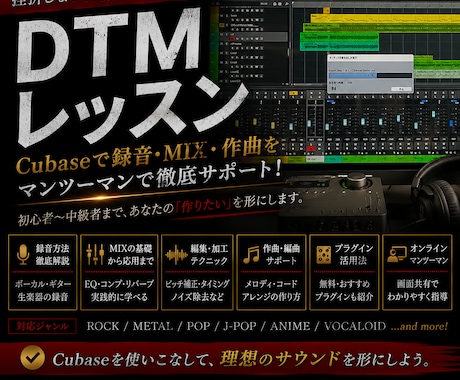
Task: Click the ピッチ補正・タイミング ノイズ除去など description
Action: pos(197,290)
